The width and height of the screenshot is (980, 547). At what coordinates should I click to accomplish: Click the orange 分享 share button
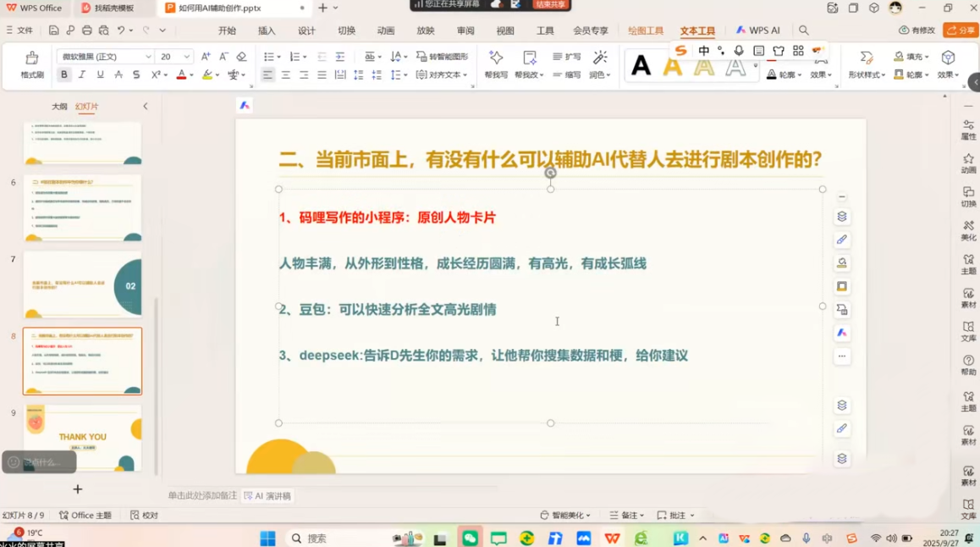(960, 30)
